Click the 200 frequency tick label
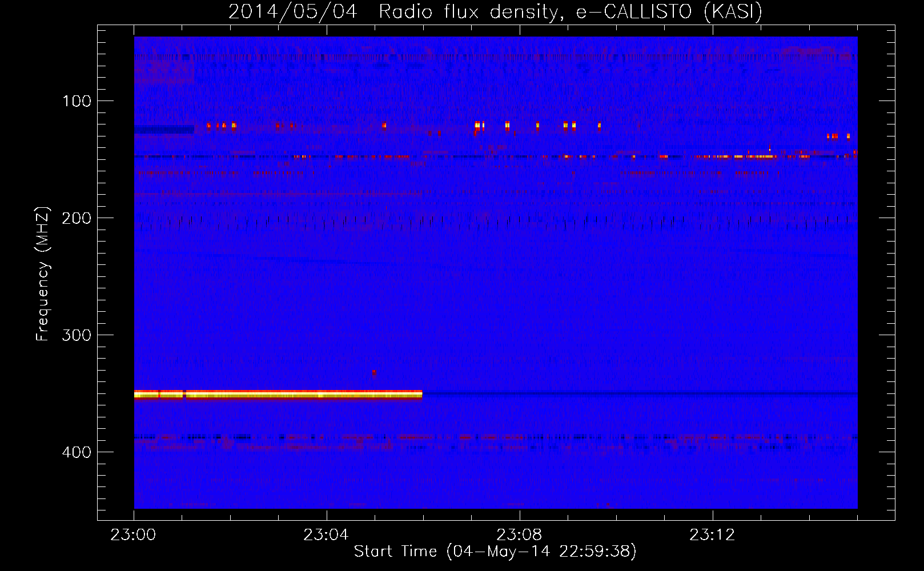The height and width of the screenshot is (571, 924). (x=77, y=218)
